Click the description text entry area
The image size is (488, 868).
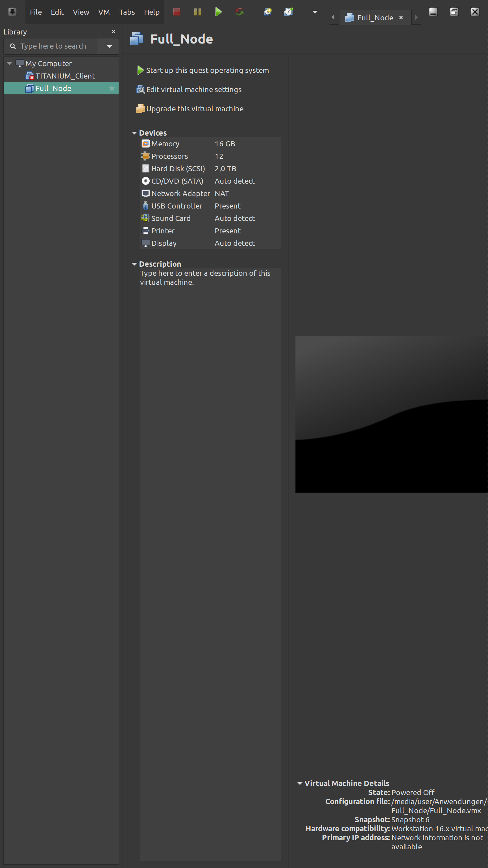[210, 565]
